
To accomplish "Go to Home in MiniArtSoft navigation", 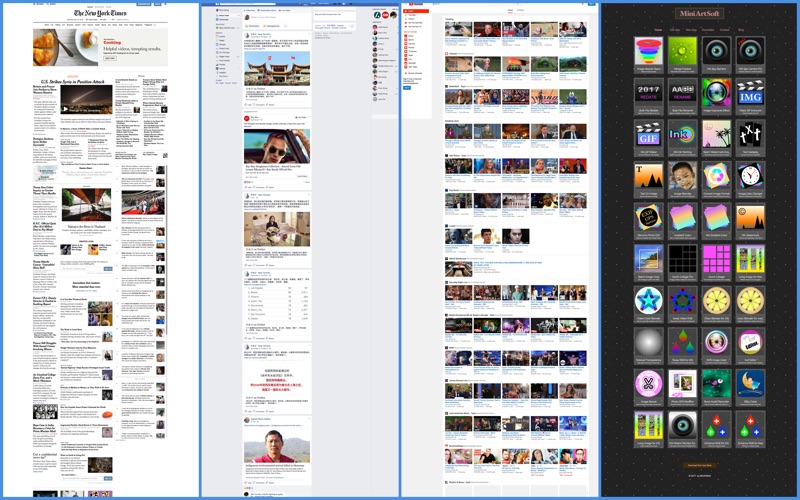I will (656, 30).
